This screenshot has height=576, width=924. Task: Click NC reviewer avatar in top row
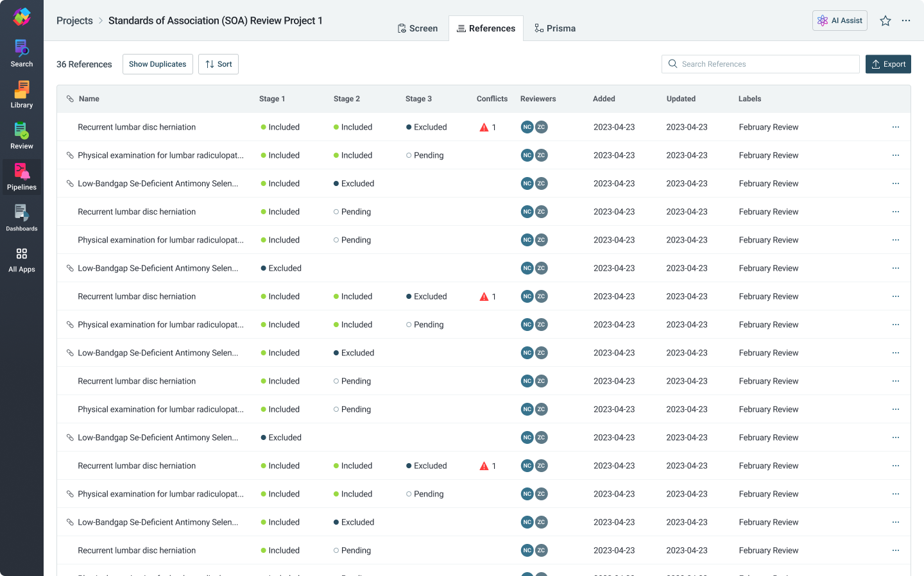(x=527, y=127)
